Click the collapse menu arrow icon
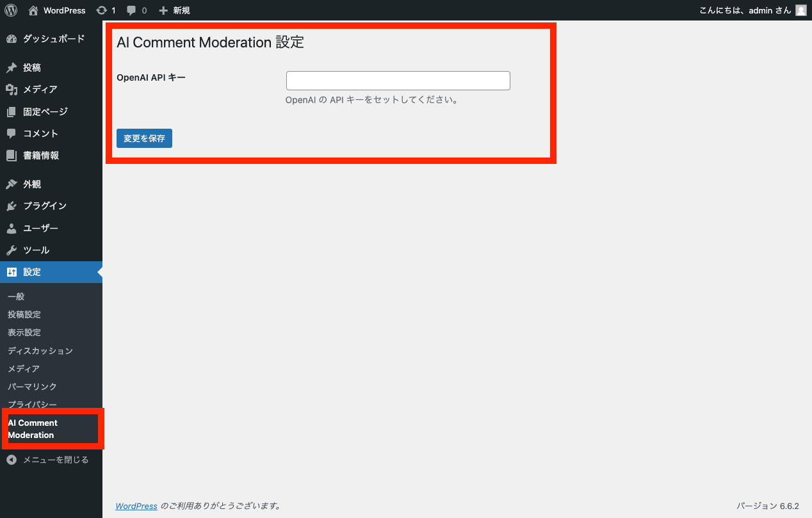 click(x=12, y=460)
